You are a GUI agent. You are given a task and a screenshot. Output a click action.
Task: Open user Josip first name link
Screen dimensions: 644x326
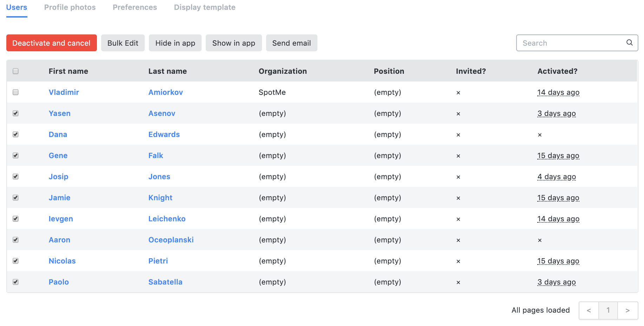[x=59, y=177]
